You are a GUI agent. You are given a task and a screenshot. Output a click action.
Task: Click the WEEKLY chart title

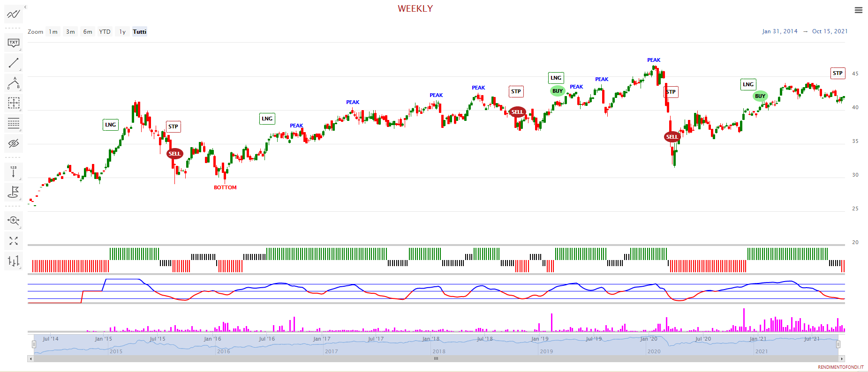[x=415, y=8]
